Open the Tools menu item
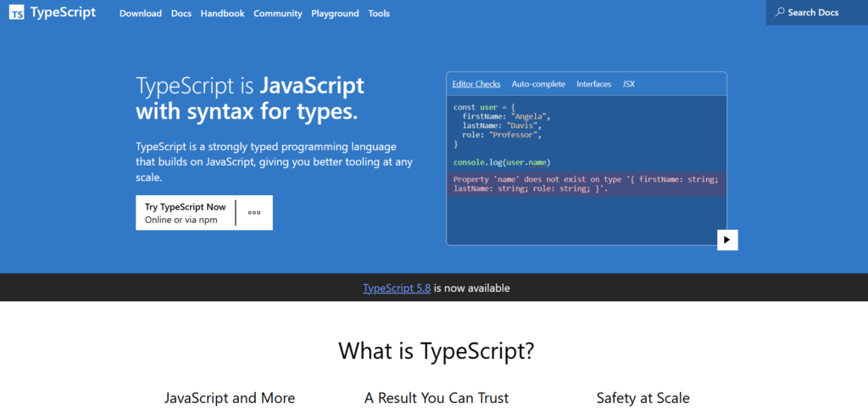This screenshot has width=868, height=414. point(379,14)
